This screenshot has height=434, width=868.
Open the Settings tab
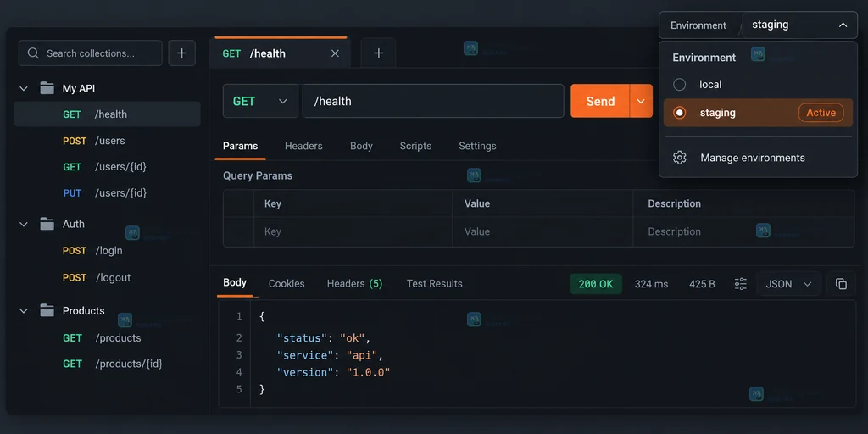pyautogui.click(x=477, y=146)
